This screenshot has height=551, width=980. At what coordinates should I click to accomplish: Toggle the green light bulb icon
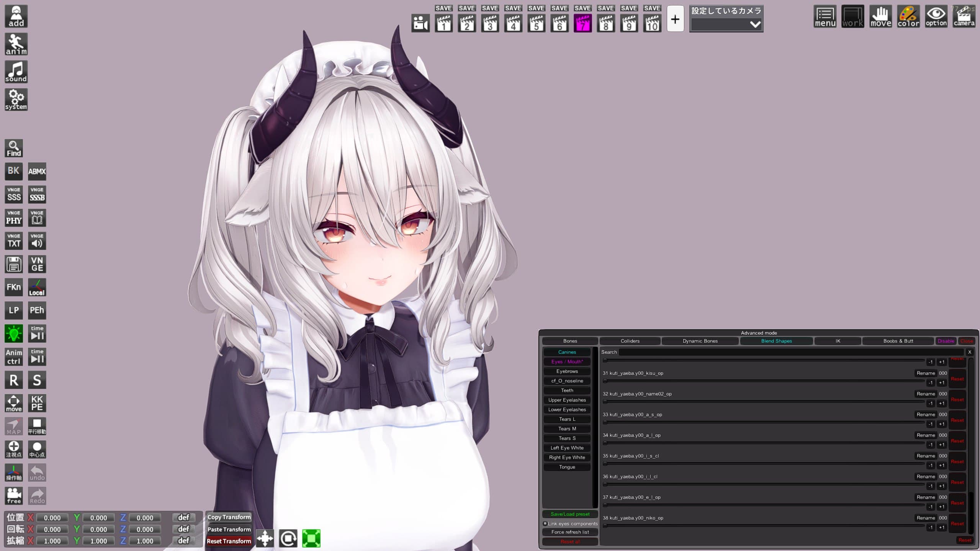pos(14,334)
